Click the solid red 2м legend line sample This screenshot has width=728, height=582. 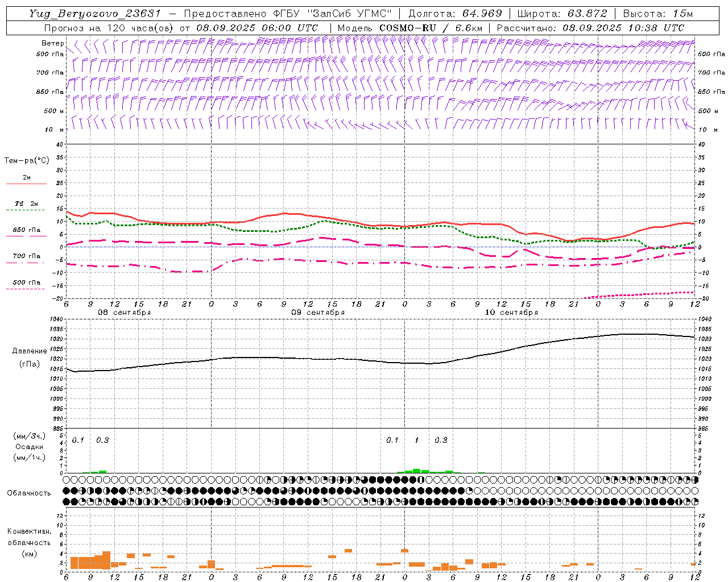26,184
